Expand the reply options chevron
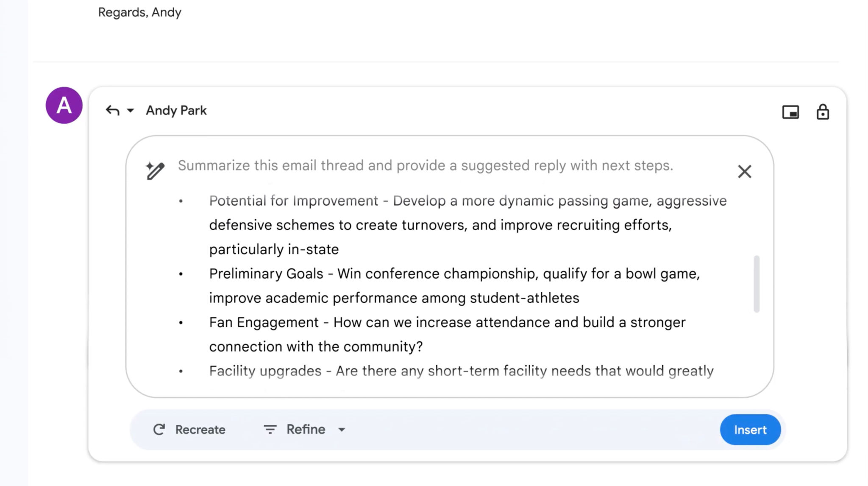868x486 pixels. [130, 110]
